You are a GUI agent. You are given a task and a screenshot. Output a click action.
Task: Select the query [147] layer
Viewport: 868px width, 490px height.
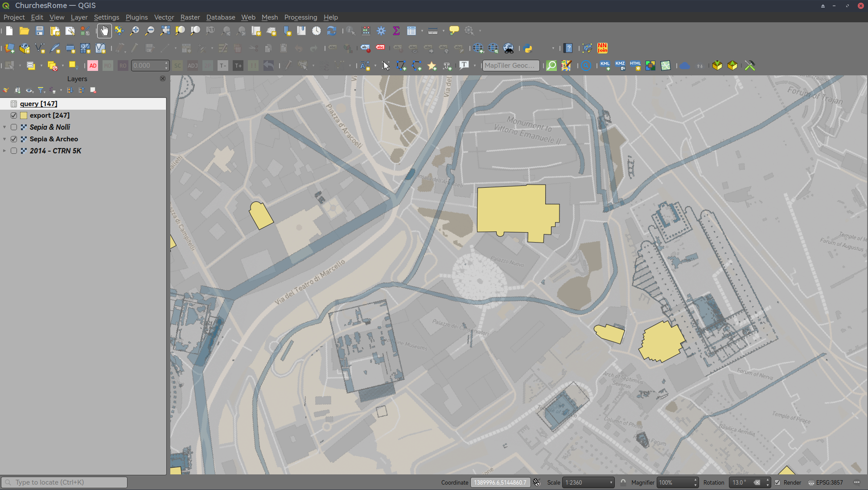point(38,104)
